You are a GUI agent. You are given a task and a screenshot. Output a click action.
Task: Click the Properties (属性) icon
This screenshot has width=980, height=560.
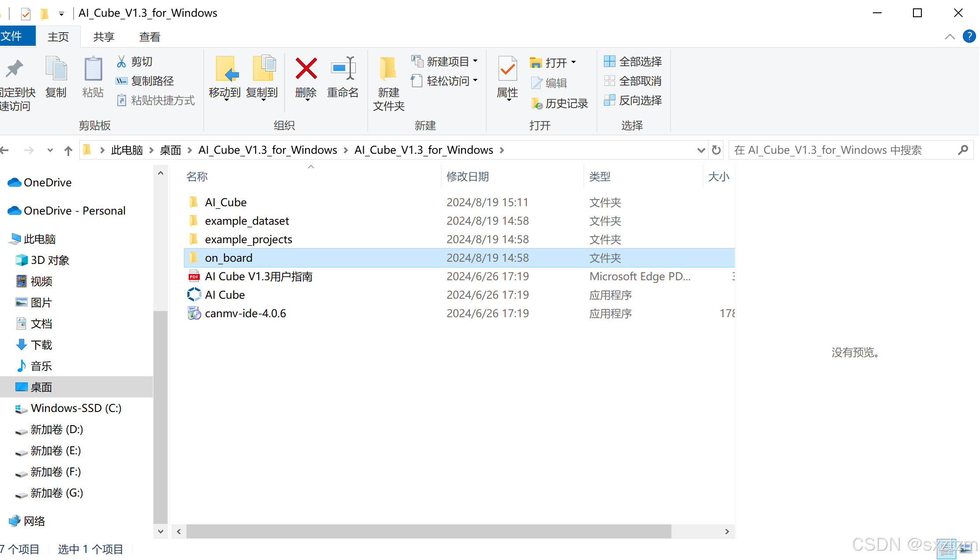point(507,69)
